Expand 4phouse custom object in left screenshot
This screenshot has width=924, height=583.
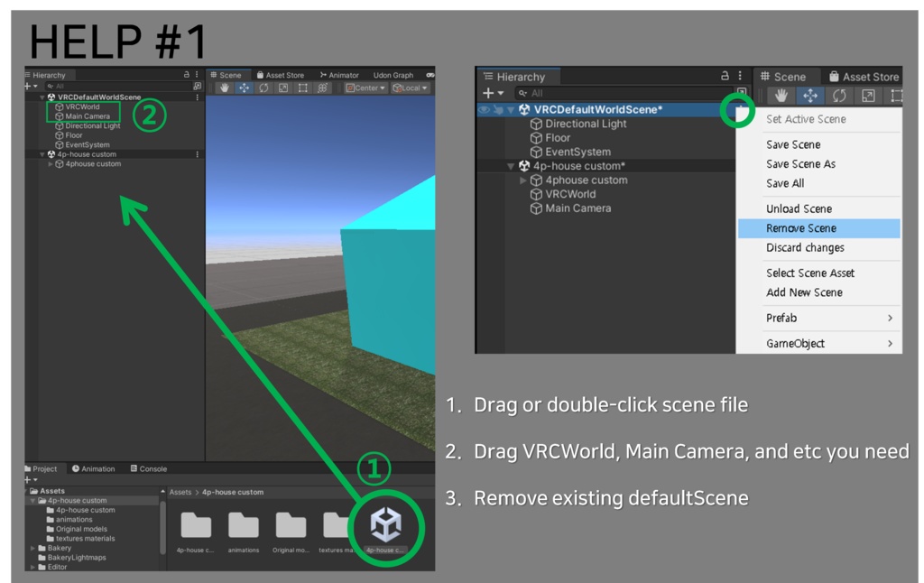tap(51, 164)
